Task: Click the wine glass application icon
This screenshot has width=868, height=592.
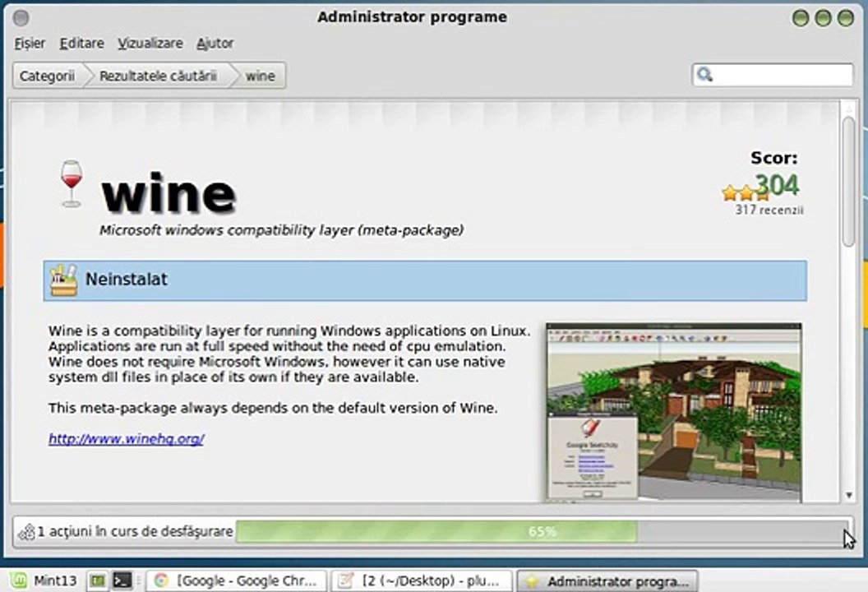Action: 72,184
